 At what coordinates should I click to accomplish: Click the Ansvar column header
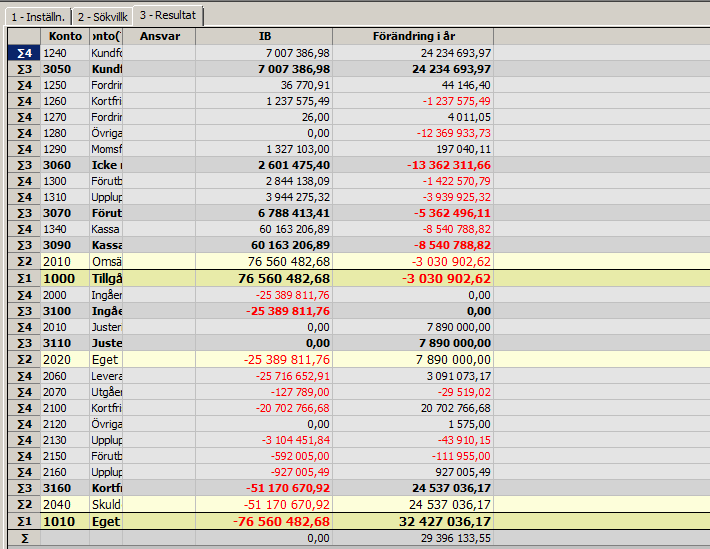pos(159,36)
